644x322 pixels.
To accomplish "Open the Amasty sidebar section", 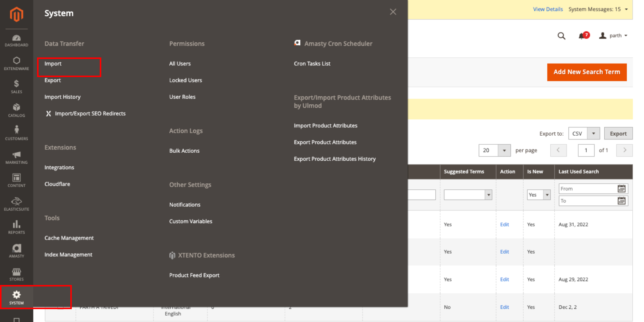I will tap(16, 251).
